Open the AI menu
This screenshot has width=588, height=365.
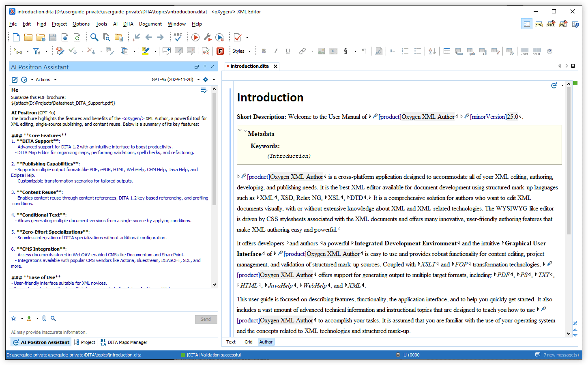click(x=115, y=24)
